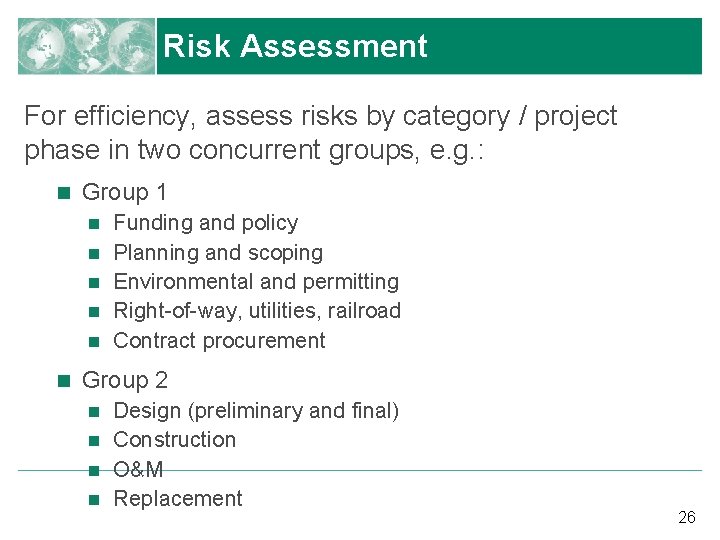Screen dimensions: 720x540
Task: Click the O&M list item
Action: tap(138, 469)
